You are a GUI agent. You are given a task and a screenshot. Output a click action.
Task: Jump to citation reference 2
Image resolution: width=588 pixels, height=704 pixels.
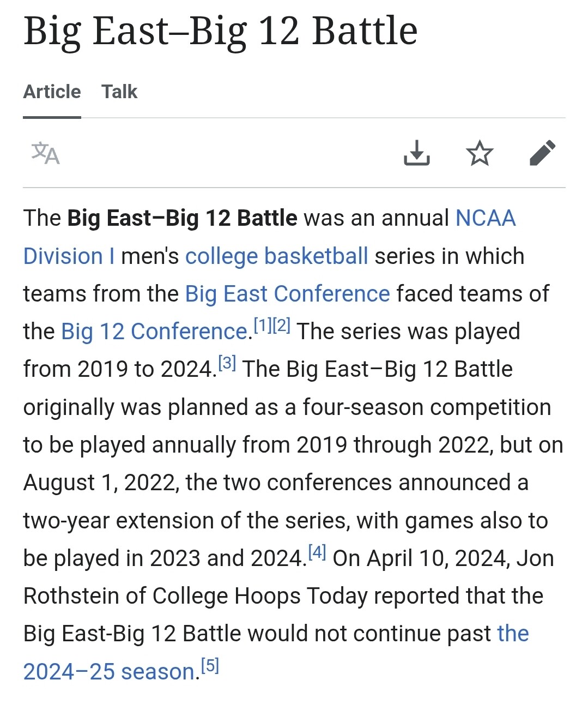[x=282, y=326]
